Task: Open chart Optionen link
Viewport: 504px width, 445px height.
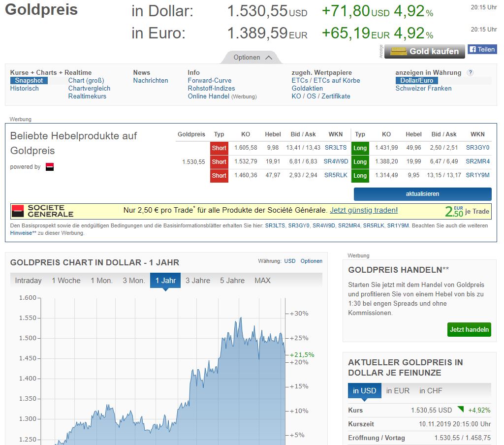Action: (311, 261)
